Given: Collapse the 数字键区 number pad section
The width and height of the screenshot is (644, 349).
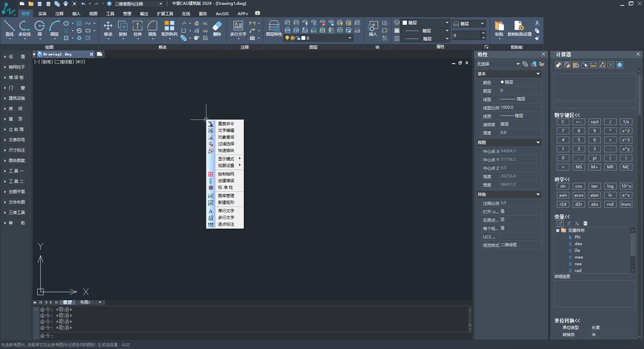Looking at the screenshot, I should (567, 115).
